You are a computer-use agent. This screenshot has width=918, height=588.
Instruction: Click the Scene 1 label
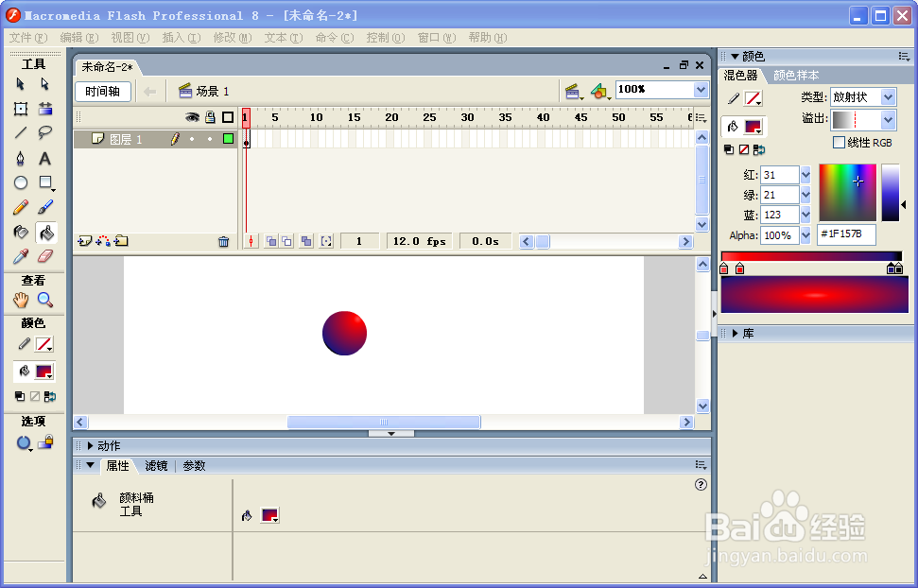pyautogui.click(x=213, y=92)
